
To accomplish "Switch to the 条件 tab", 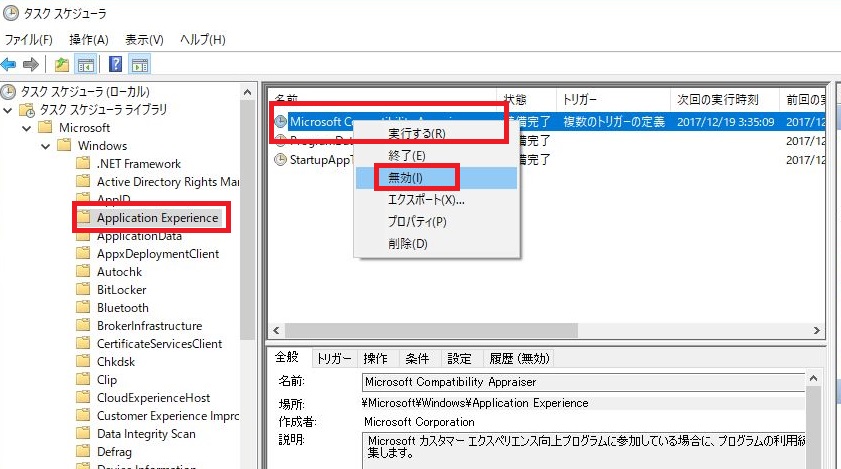I will 417,358.
